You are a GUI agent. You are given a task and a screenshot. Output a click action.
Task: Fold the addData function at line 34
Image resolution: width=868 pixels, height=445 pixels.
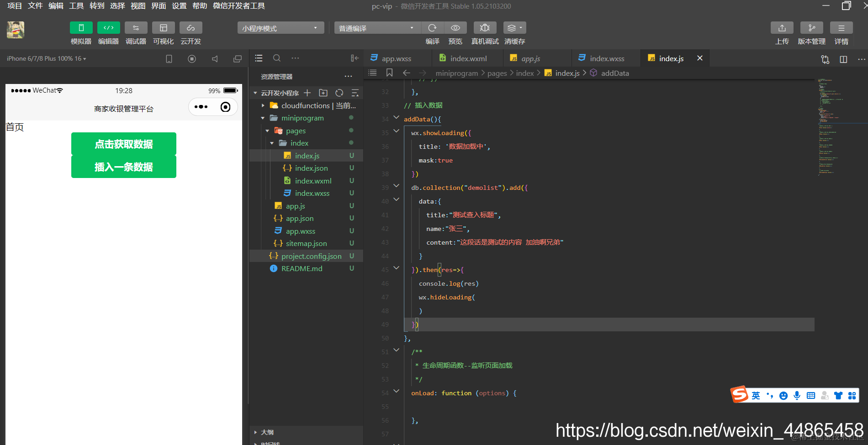pyautogui.click(x=396, y=118)
